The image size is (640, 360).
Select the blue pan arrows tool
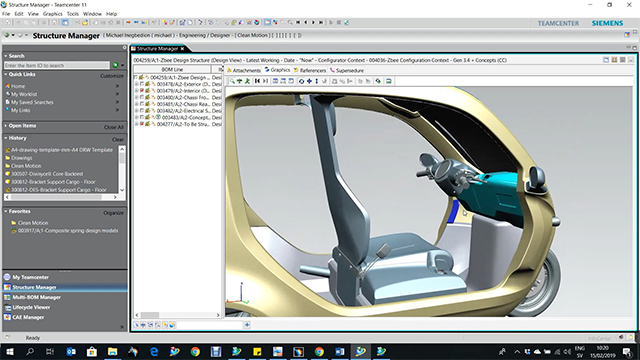click(309, 81)
